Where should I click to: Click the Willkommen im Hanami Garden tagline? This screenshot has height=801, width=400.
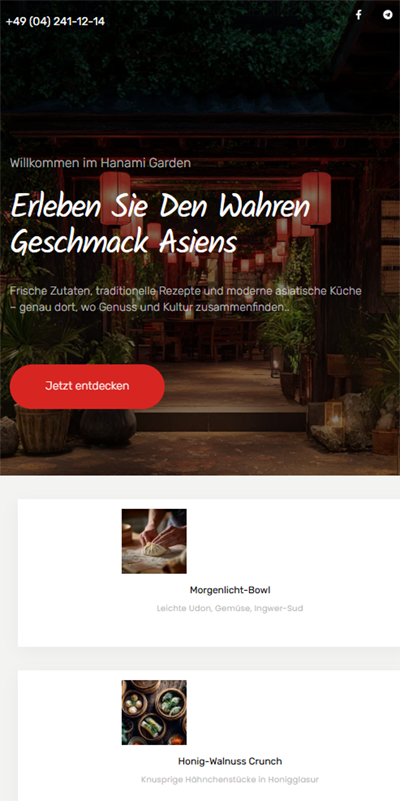click(x=100, y=163)
